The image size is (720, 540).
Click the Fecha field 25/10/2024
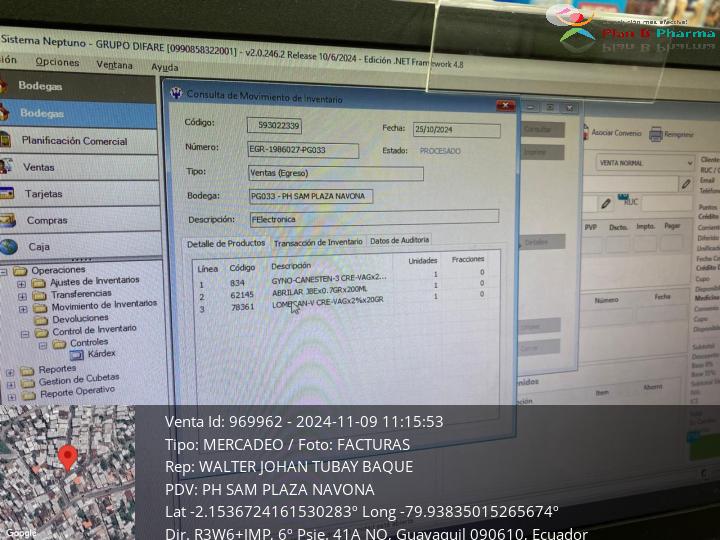tap(456, 130)
